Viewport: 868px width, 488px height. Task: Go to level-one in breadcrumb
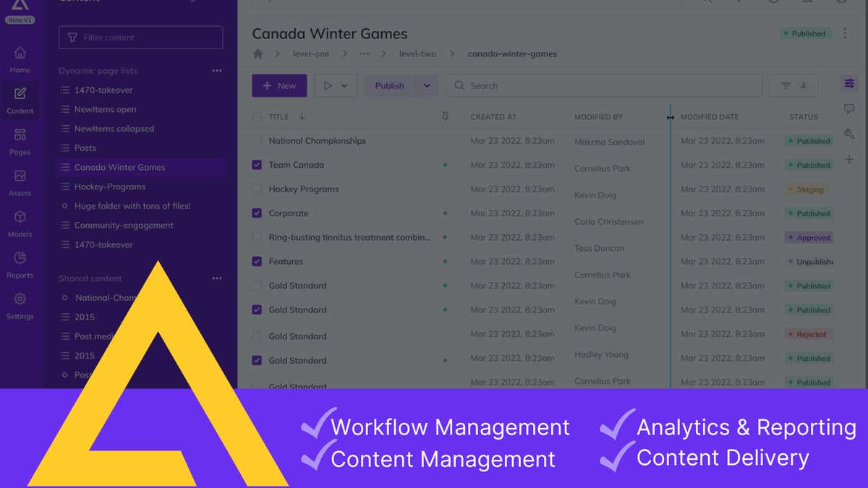(310, 53)
